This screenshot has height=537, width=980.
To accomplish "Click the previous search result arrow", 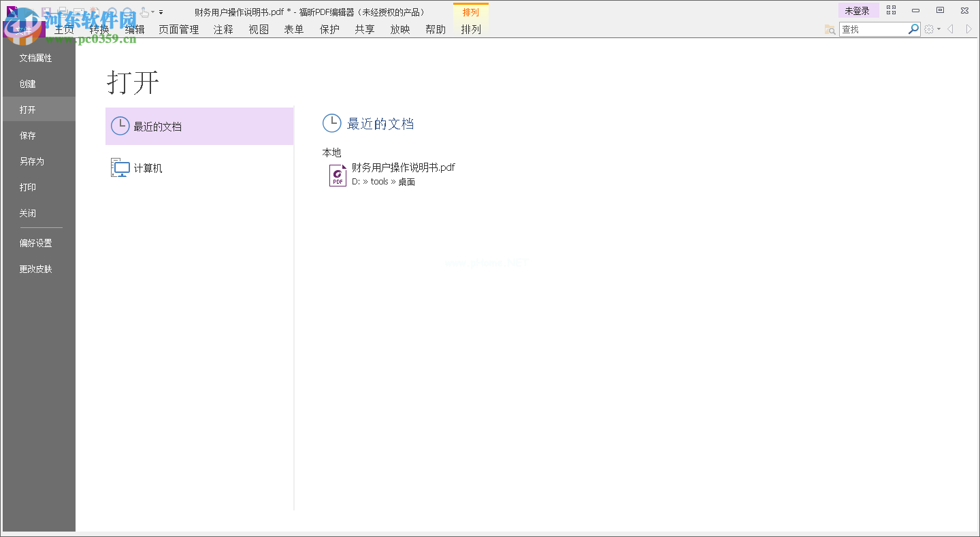I will [x=950, y=29].
